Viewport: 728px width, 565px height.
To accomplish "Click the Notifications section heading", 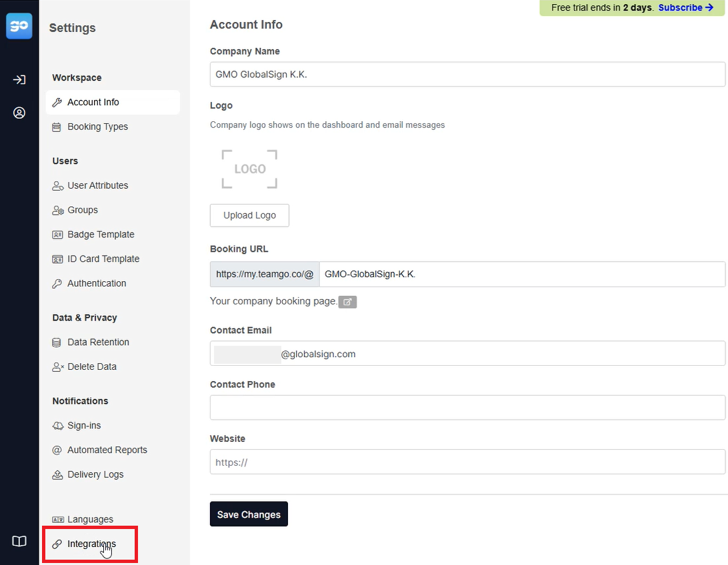I will [80, 401].
